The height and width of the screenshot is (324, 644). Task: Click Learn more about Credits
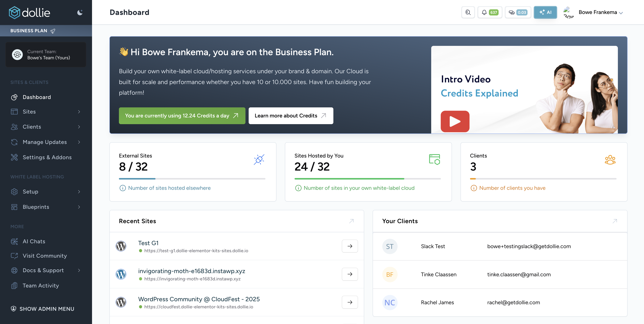290,116
